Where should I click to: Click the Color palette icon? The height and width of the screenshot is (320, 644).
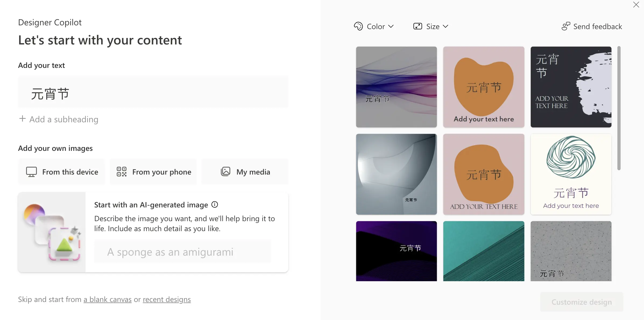point(358,26)
